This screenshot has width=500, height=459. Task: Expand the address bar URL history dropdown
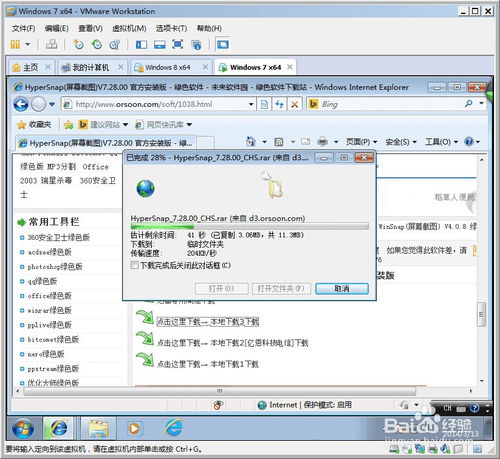[251, 104]
